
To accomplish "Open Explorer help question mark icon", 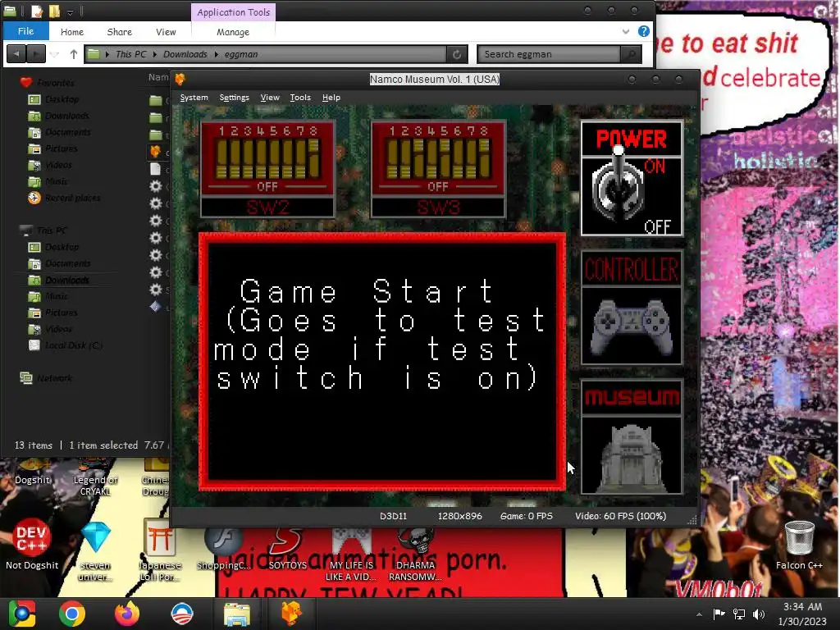I will [644, 32].
